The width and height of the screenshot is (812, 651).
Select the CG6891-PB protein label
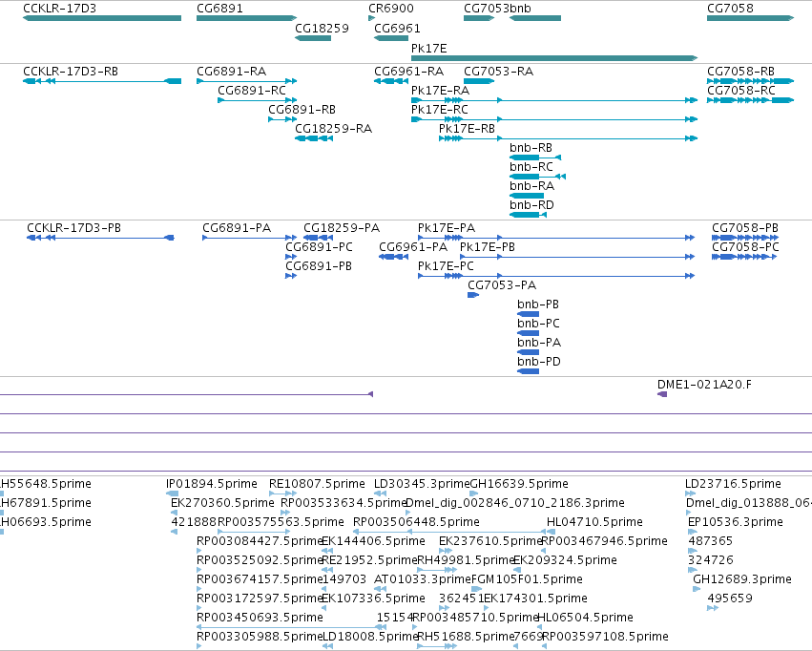click(319, 266)
